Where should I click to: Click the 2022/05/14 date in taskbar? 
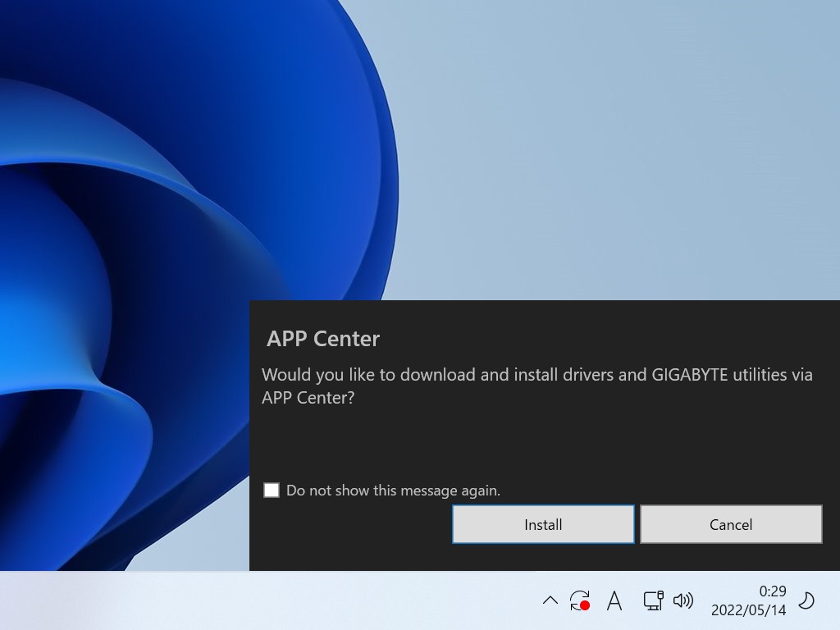coord(748,610)
